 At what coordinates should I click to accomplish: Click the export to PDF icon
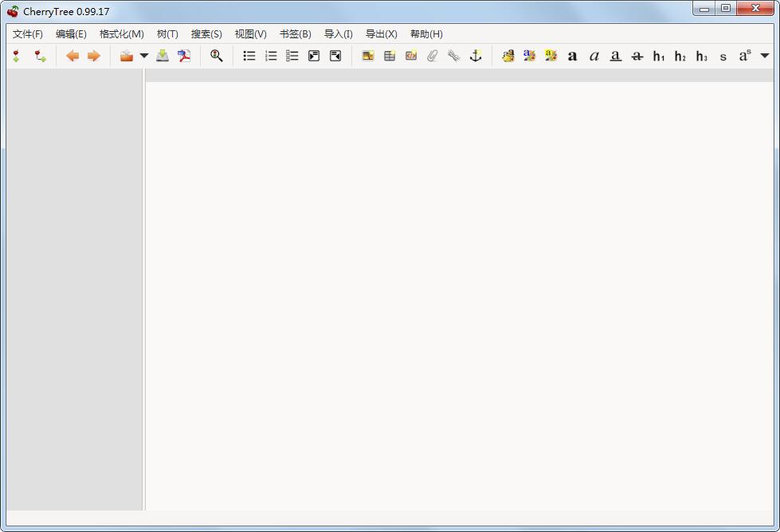click(x=184, y=56)
